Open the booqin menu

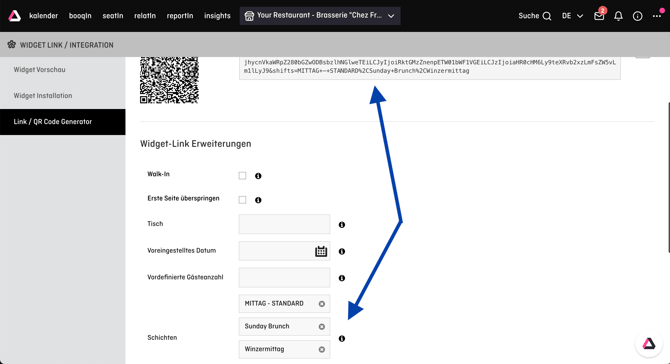pyautogui.click(x=80, y=16)
